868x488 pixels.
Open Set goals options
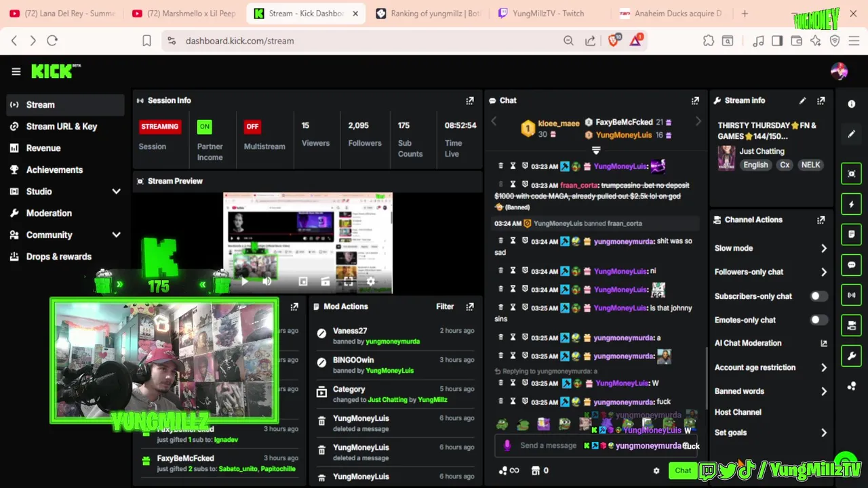pos(771,432)
